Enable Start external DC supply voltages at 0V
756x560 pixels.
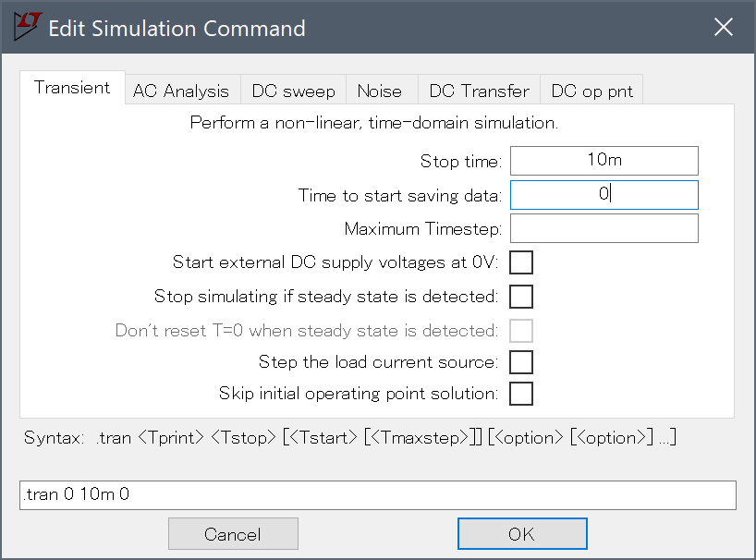(x=521, y=262)
